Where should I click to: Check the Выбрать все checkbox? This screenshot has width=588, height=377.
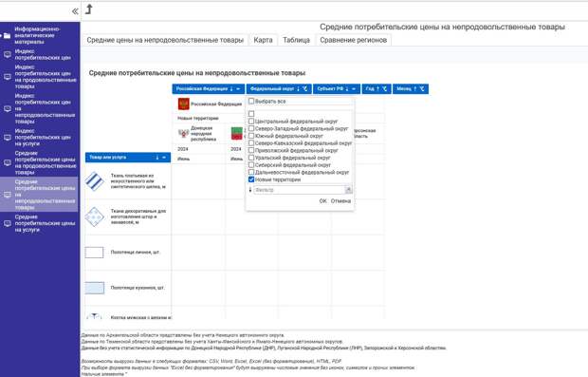251,101
